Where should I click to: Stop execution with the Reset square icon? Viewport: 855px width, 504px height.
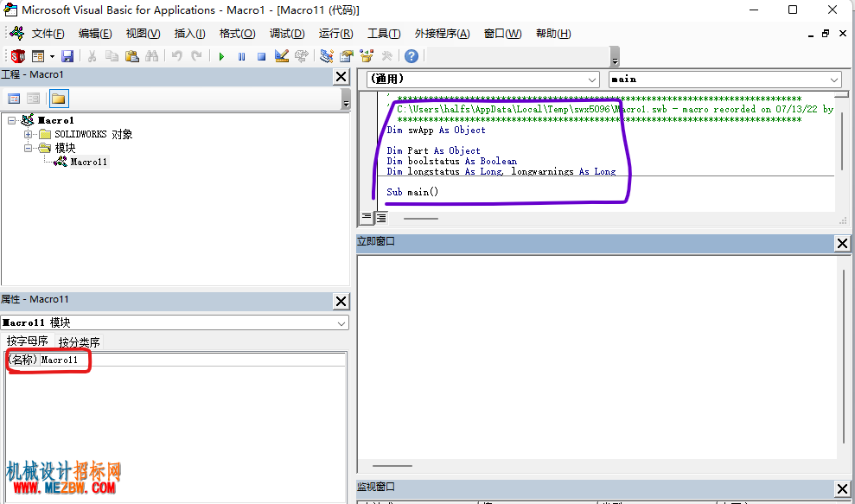pos(261,56)
